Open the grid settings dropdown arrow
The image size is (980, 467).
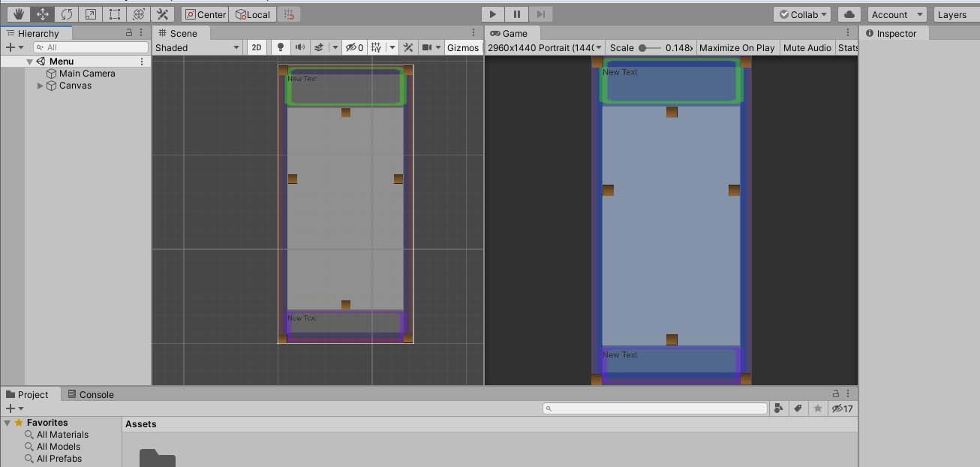click(392, 47)
